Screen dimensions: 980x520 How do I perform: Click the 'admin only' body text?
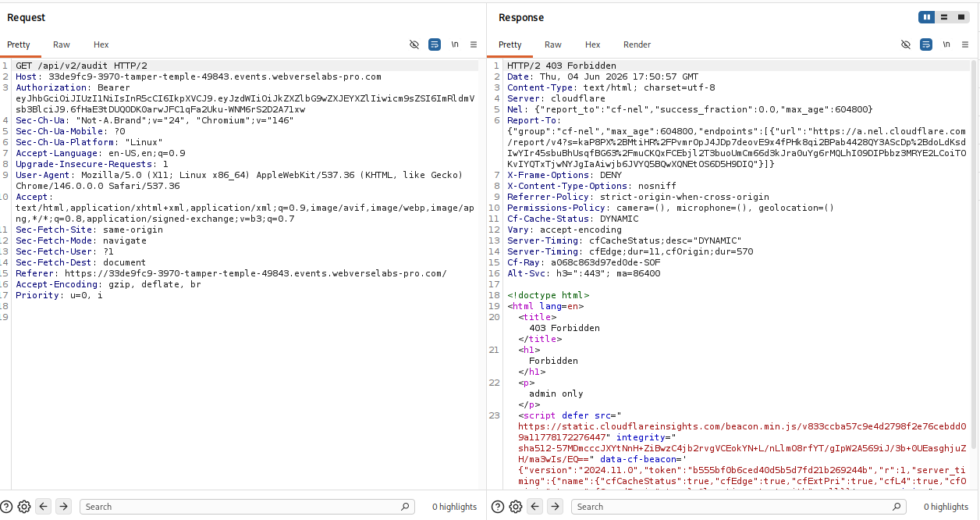tap(556, 394)
